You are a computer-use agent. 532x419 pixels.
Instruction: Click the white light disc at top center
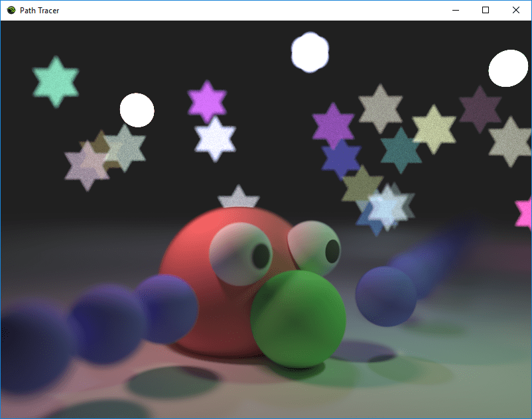(x=309, y=52)
